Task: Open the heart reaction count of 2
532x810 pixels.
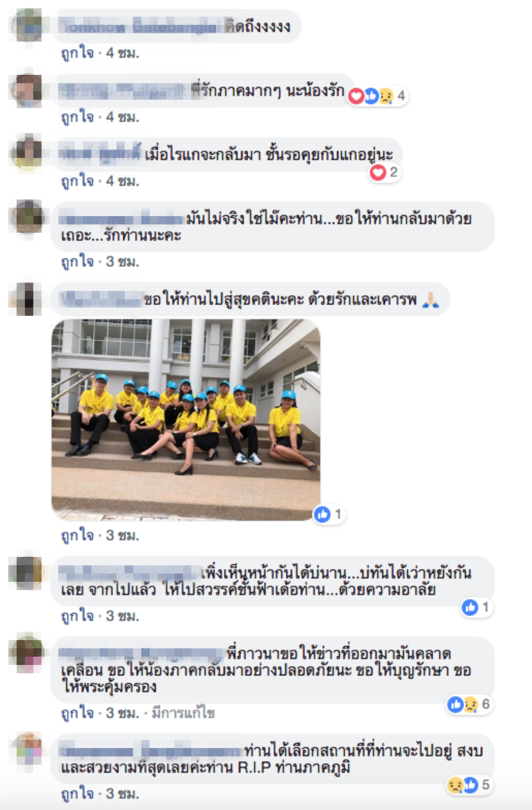Action: [384, 172]
